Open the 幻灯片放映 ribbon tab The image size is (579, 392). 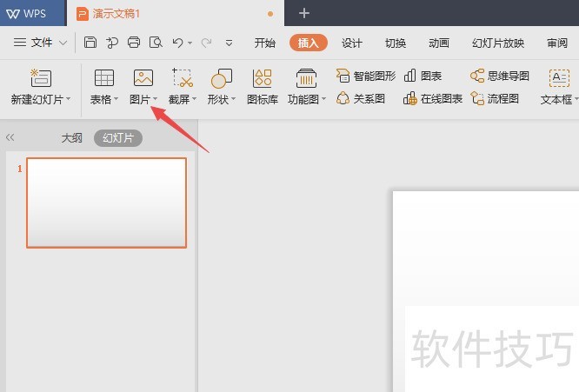(x=498, y=43)
